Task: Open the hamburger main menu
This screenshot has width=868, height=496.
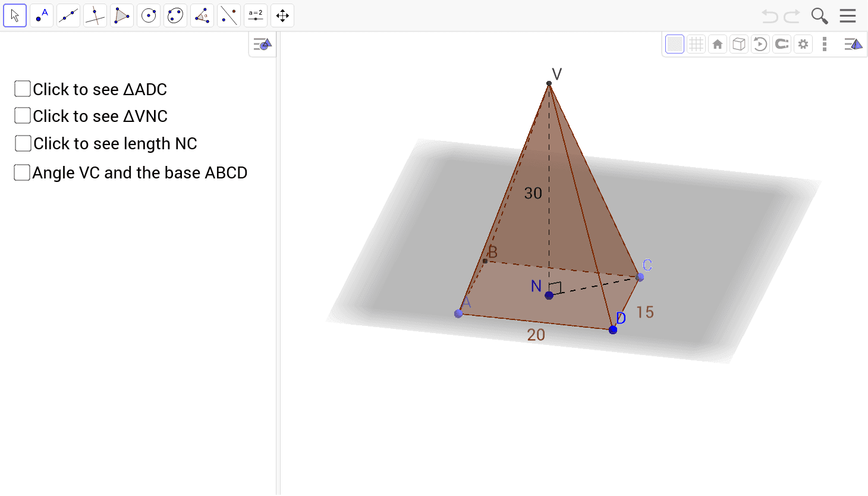Action: (848, 15)
